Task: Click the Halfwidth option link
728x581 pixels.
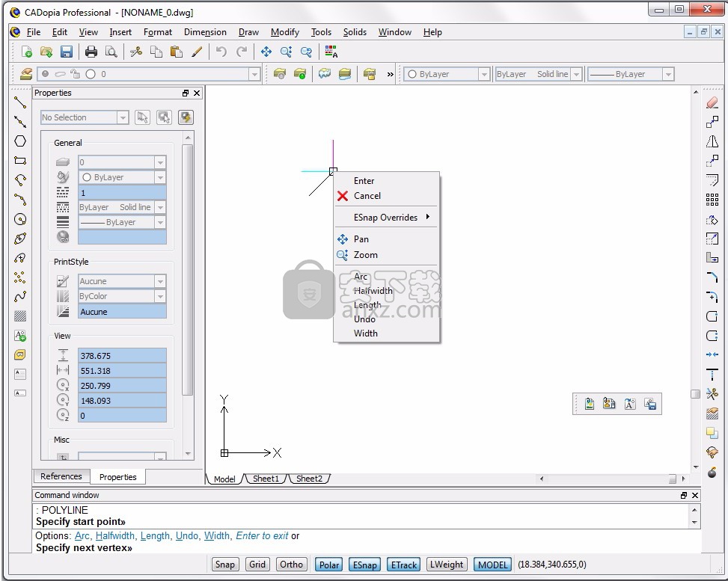Action: pos(115,536)
